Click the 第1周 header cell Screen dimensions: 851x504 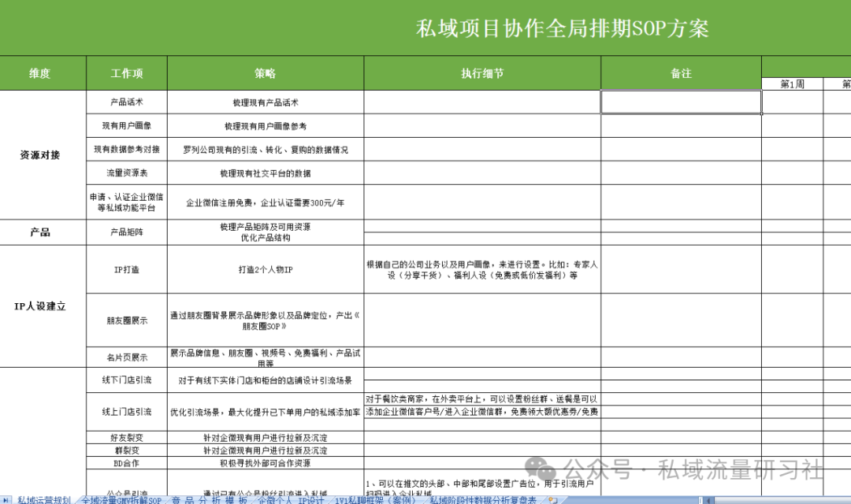[x=793, y=84]
